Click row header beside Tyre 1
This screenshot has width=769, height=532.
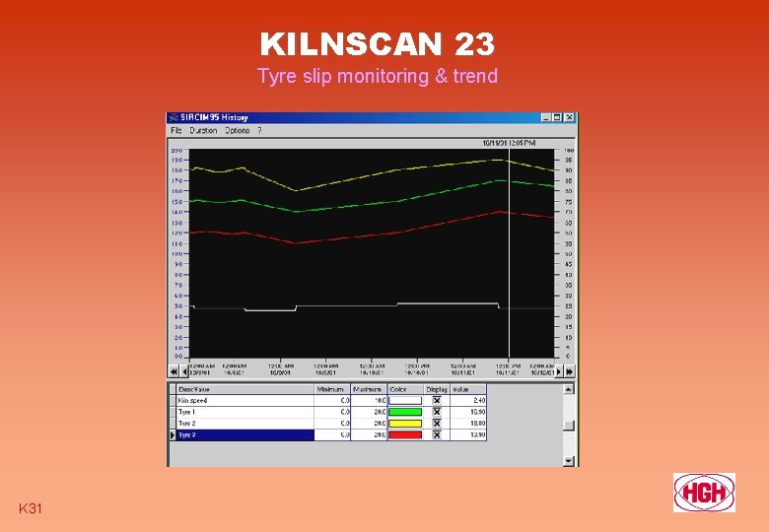[173, 412]
